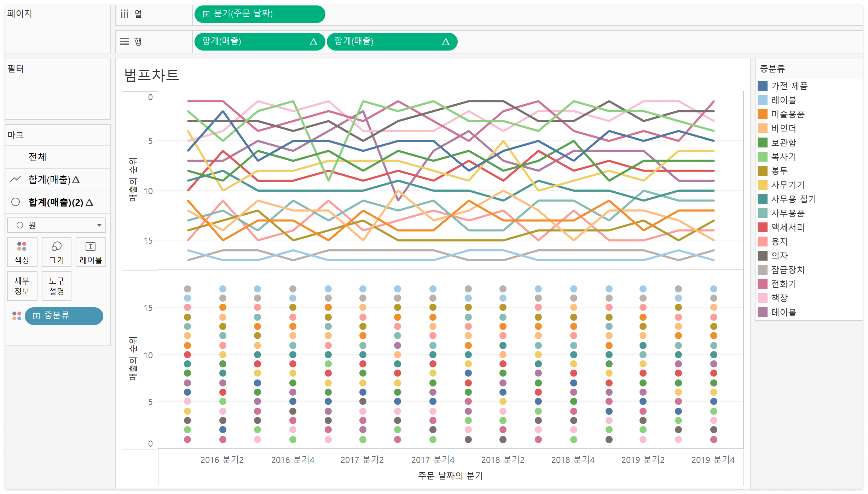Expand the 중분류 pill plus icon
Image resolution: width=868 pixels, height=494 pixels.
(36, 316)
